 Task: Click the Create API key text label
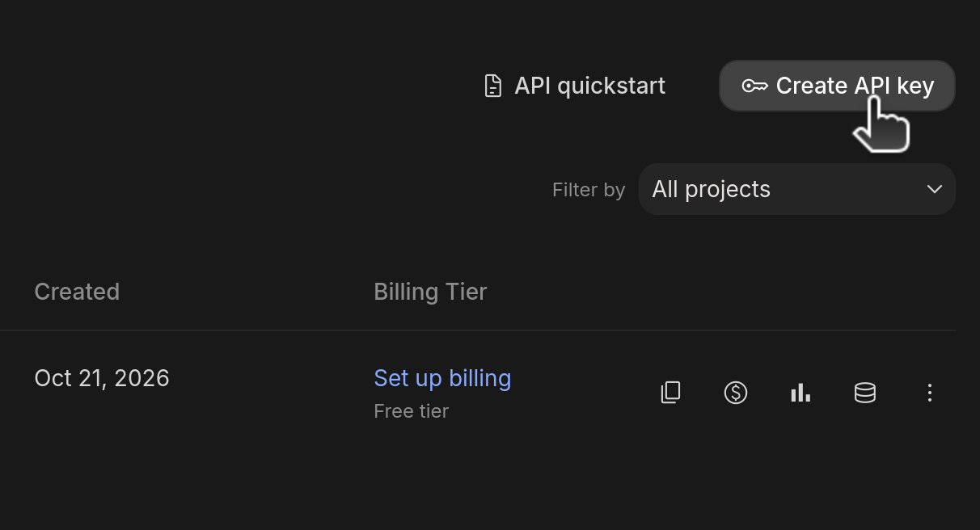pos(855,86)
